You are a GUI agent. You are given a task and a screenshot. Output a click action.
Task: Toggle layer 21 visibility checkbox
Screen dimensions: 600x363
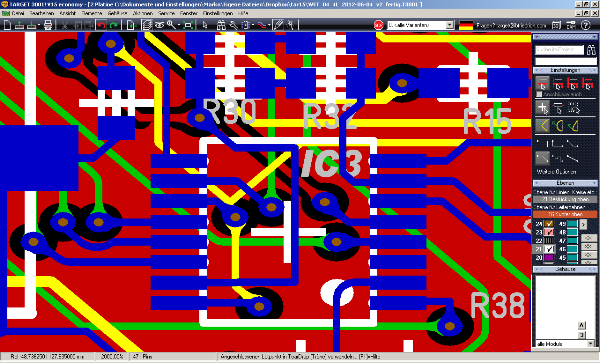tap(549, 249)
